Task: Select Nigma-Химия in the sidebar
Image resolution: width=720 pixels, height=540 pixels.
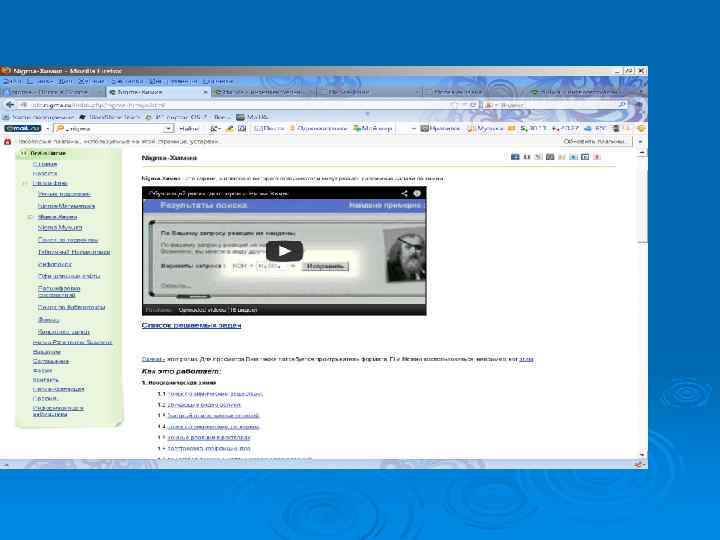Action: pos(58,217)
